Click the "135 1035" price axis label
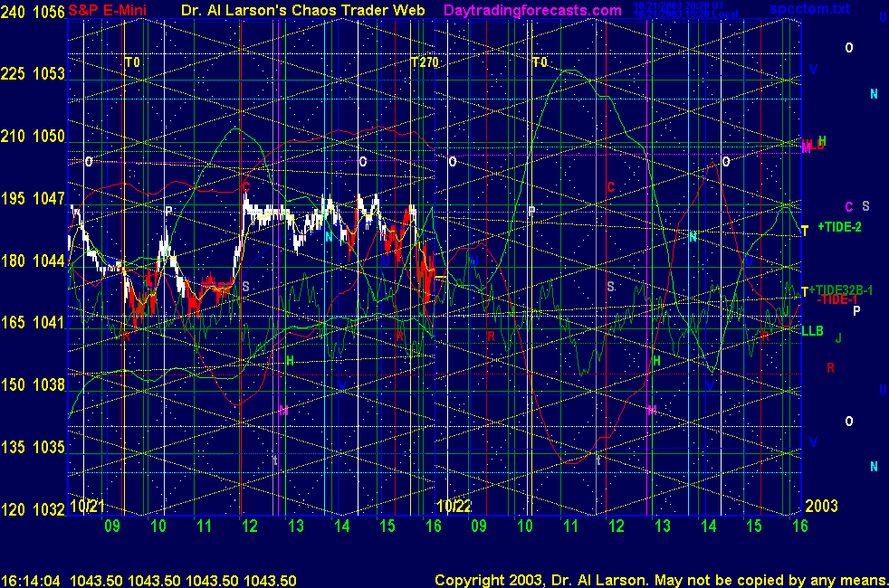The width and height of the screenshot is (889, 588). coord(33,447)
